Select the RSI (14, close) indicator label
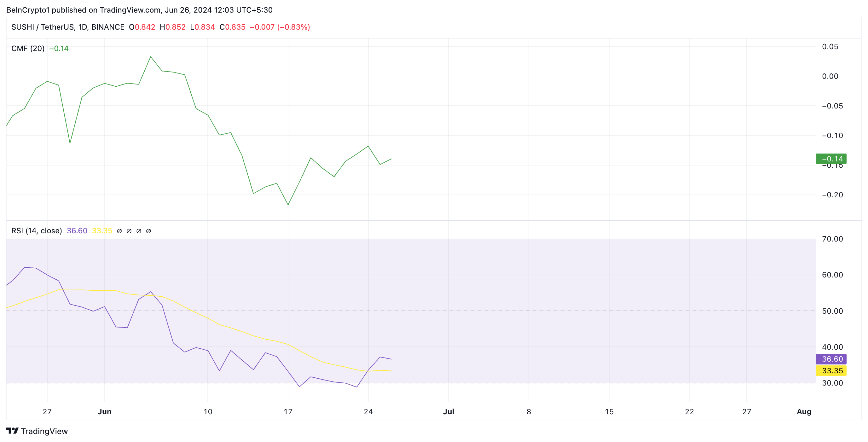This screenshot has width=868, height=442. click(37, 230)
